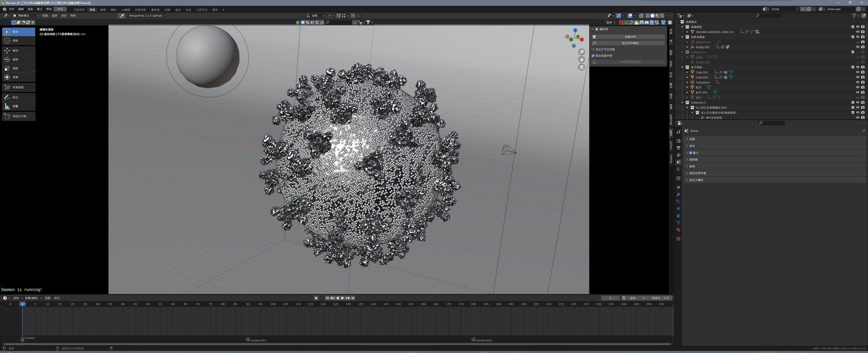Click the eyedropper icon beside RetopoFlow
Image resolution: width=868 pixels, height=353 pixels.
pos(122,16)
